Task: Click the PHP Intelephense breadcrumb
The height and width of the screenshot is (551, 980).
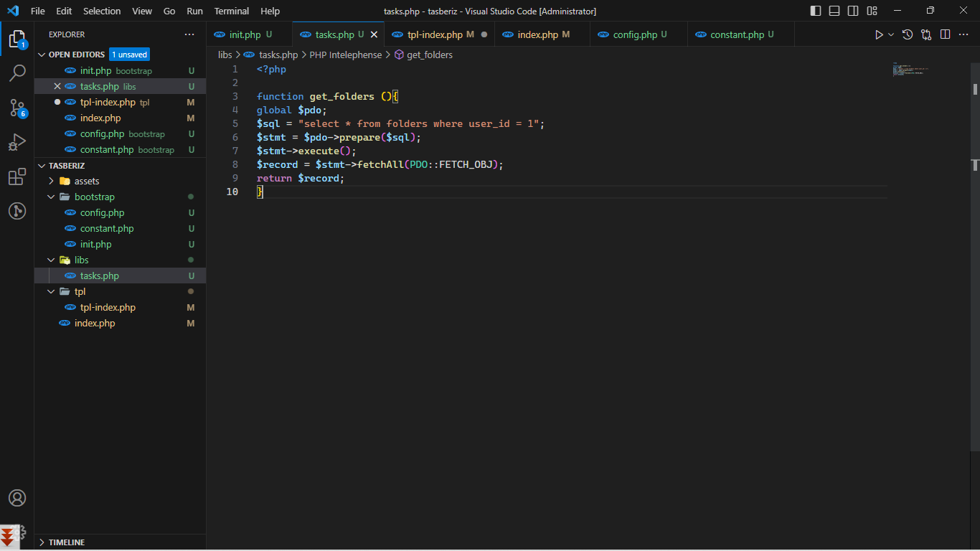Action: click(x=346, y=55)
